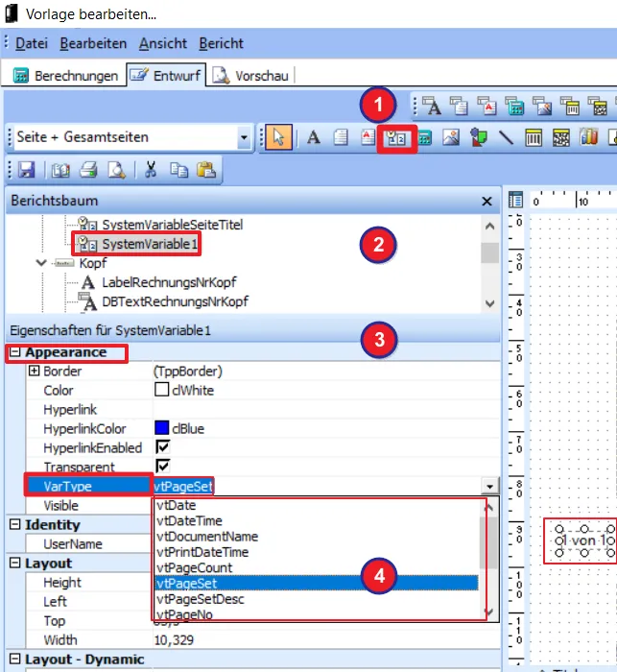Open the 'Seite + Gesamtseiten' dropdown
This screenshot has width=617, height=672.
tap(244, 138)
